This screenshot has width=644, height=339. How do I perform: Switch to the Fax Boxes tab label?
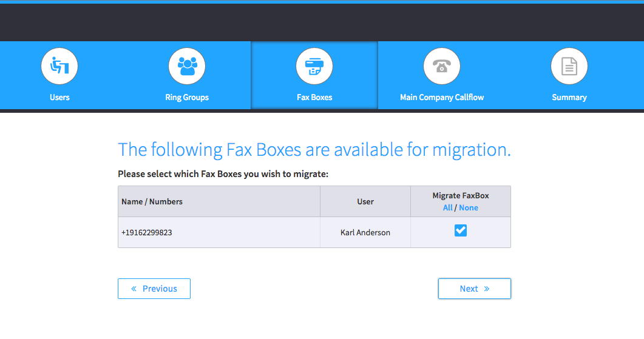[314, 97]
